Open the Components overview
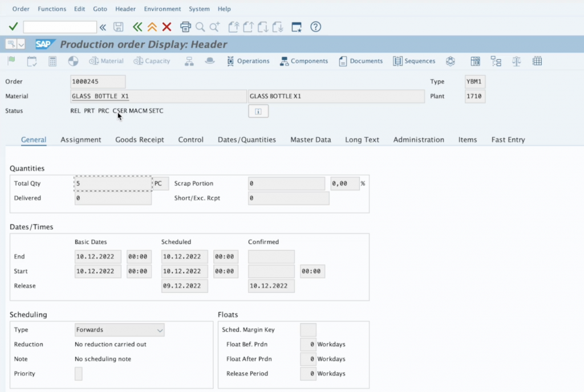The width and height of the screenshot is (584, 392). pyautogui.click(x=303, y=61)
